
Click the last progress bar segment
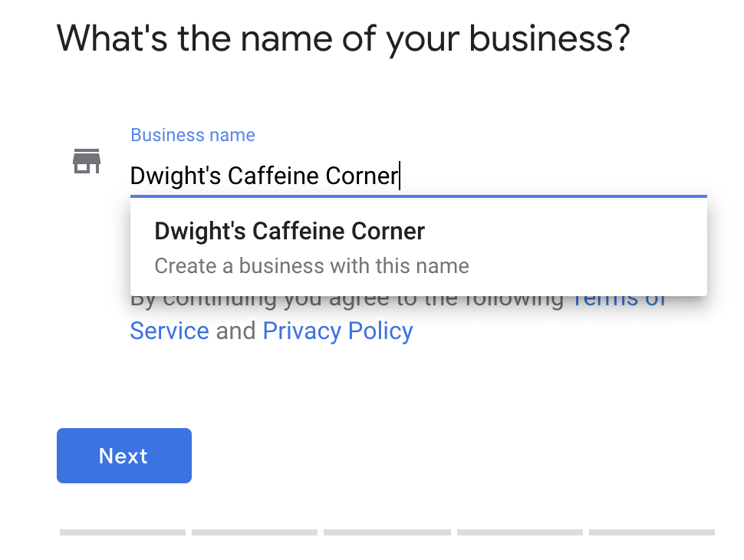[x=651, y=532]
